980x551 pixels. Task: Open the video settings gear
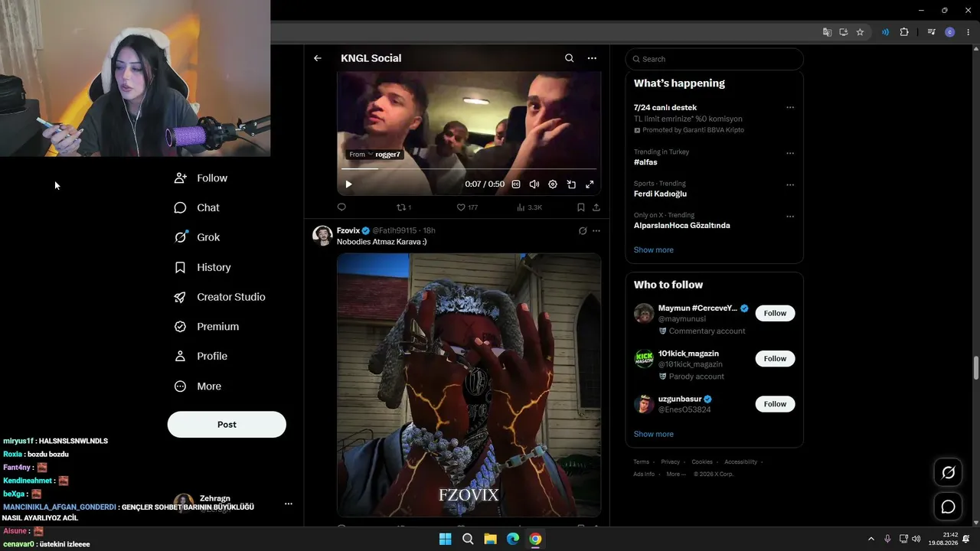click(x=553, y=184)
